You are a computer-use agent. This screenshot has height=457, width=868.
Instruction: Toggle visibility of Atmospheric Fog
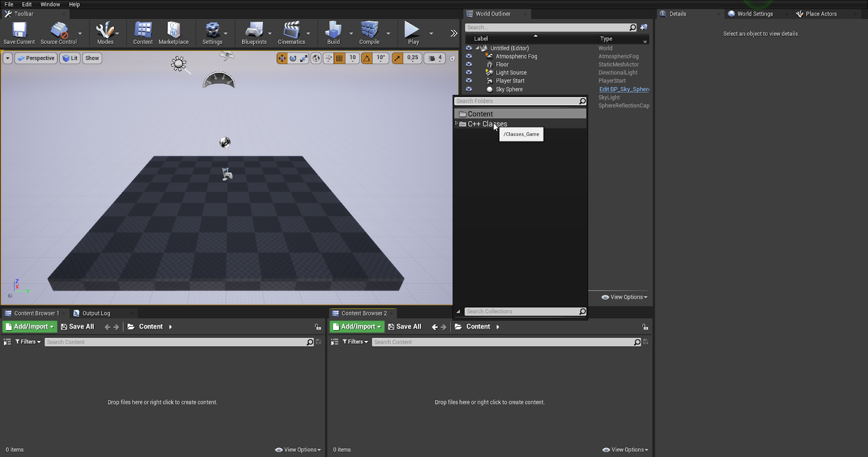coord(469,56)
